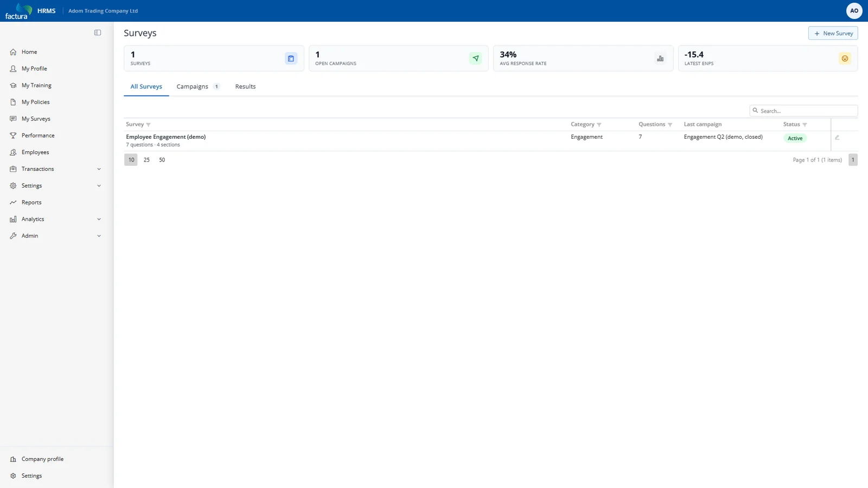868x488 pixels.
Task: Click the Reports trend line icon
Action: (13, 203)
